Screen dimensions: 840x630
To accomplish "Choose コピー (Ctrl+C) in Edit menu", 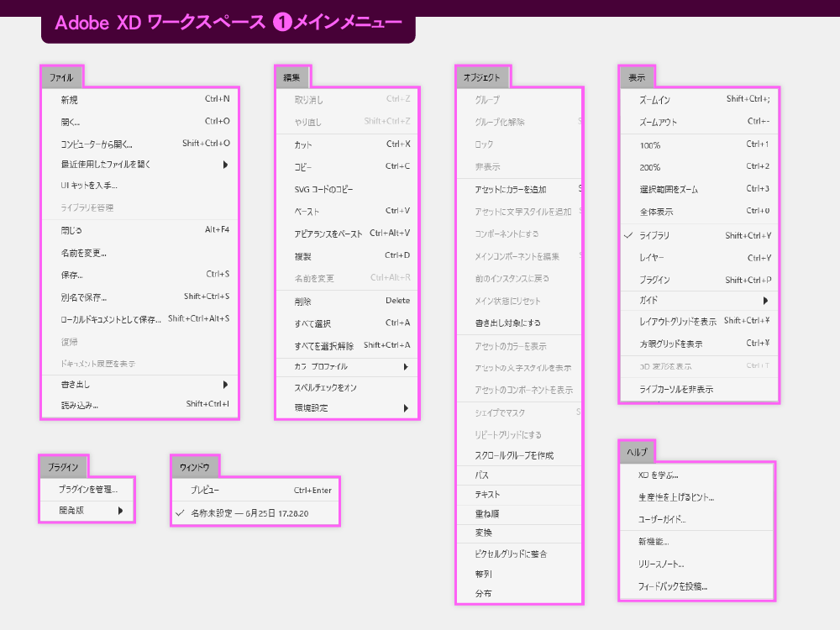I will 347,166.
